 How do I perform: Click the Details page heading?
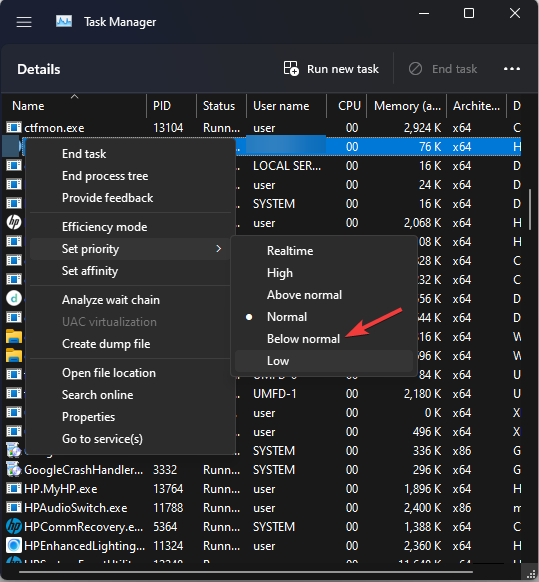[x=39, y=69]
